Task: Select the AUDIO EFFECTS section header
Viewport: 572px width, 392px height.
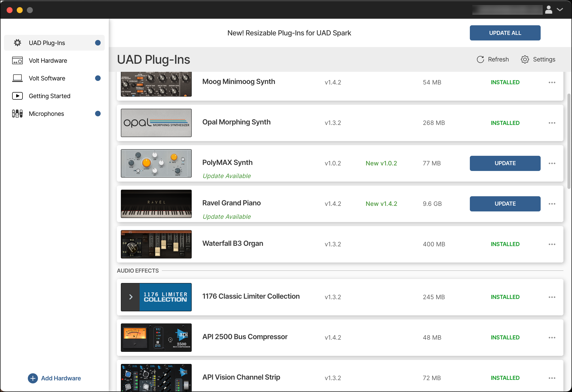Action: click(x=138, y=271)
